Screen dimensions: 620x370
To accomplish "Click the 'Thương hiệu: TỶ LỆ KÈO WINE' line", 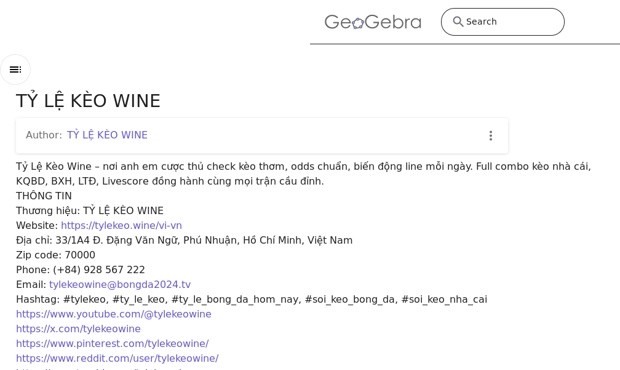I will [90, 211].
